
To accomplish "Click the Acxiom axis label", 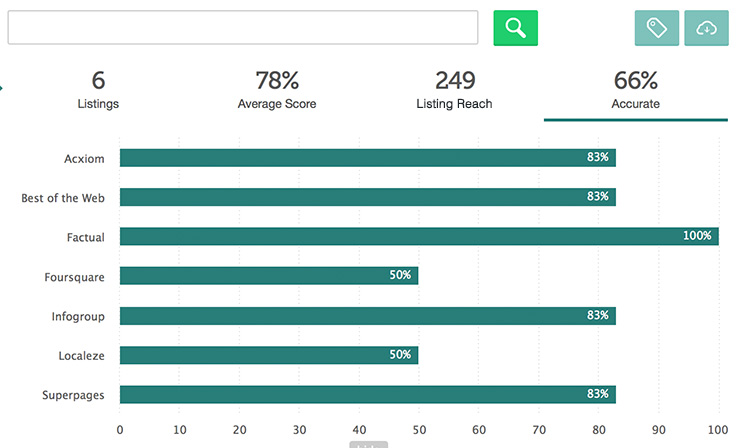I will 82,158.
